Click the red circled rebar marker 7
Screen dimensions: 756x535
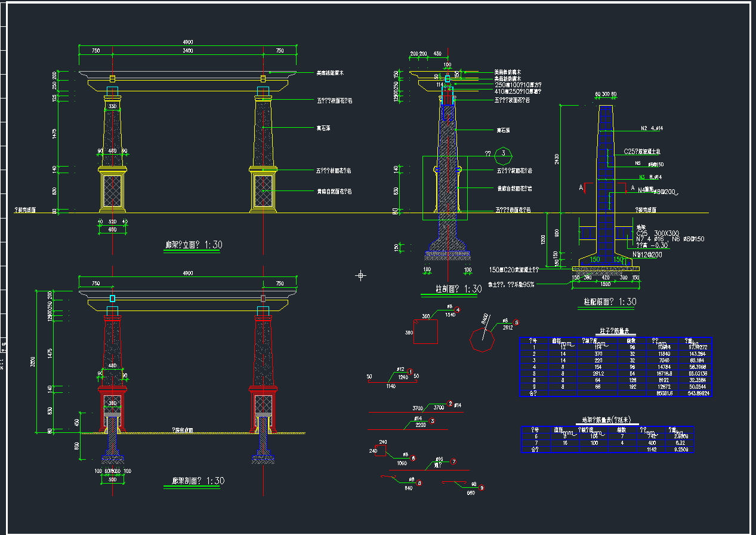click(454, 462)
